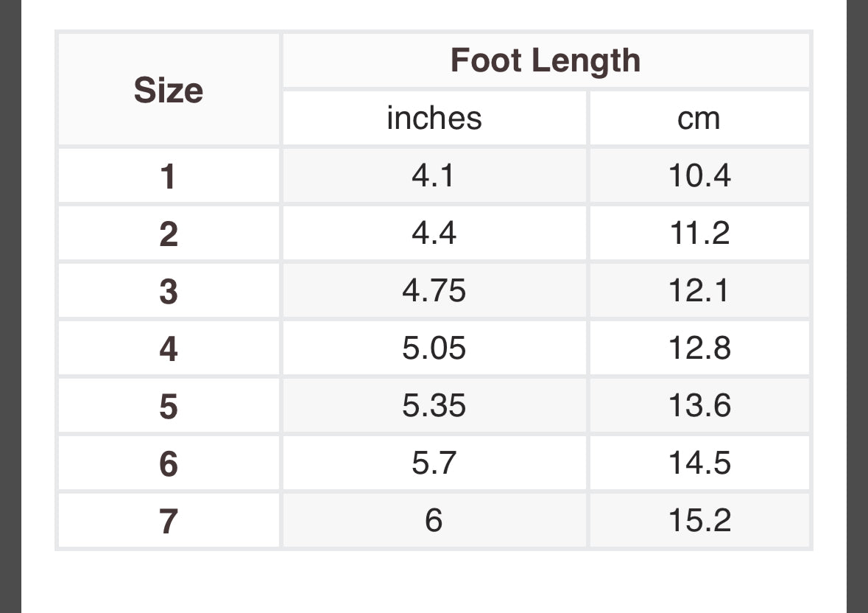Click the 10.4 cm cell
868x613 pixels.
(x=699, y=175)
